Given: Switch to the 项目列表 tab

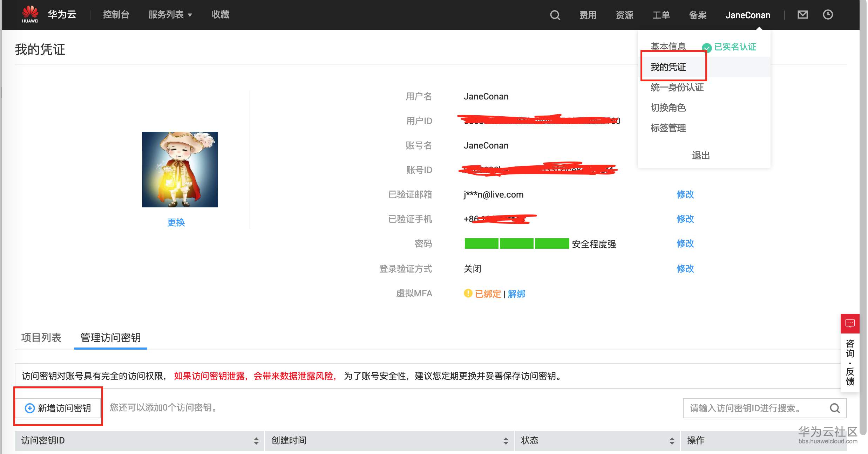Looking at the screenshot, I should [41, 338].
